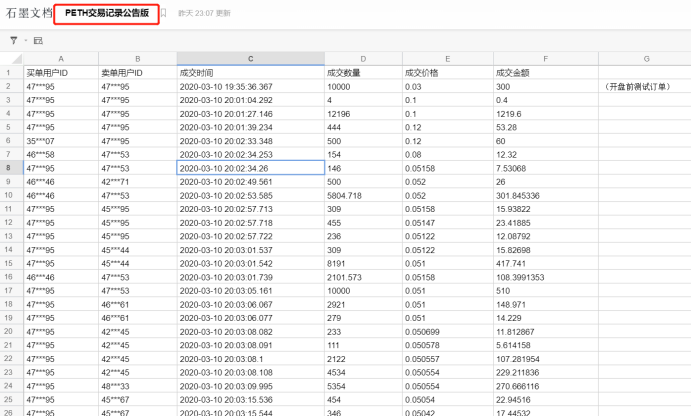Screen dimensions: 691x416
Task: Click the amount cell 14.229
Action: pyautogui.click(x=546, y=318)
